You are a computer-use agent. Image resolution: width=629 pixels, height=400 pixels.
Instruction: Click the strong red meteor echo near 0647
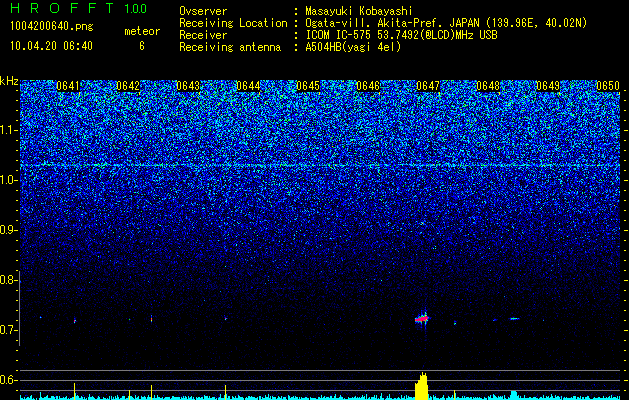422,319
